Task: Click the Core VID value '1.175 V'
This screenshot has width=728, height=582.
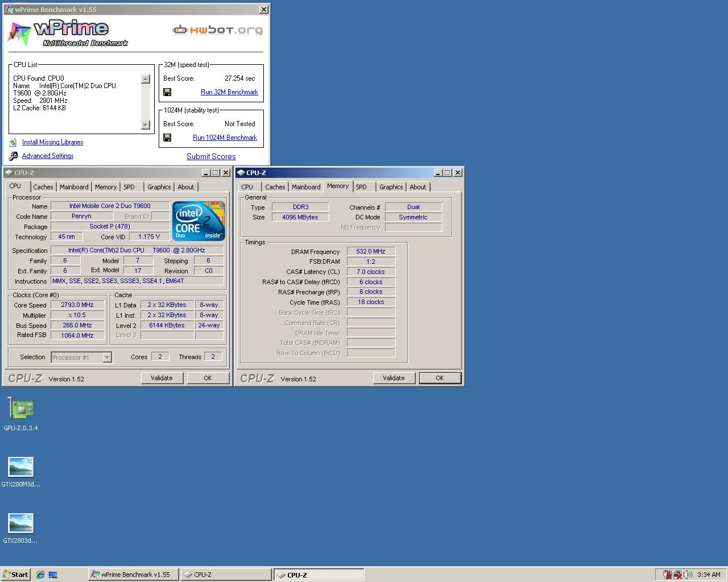Action: coord(149,236)
